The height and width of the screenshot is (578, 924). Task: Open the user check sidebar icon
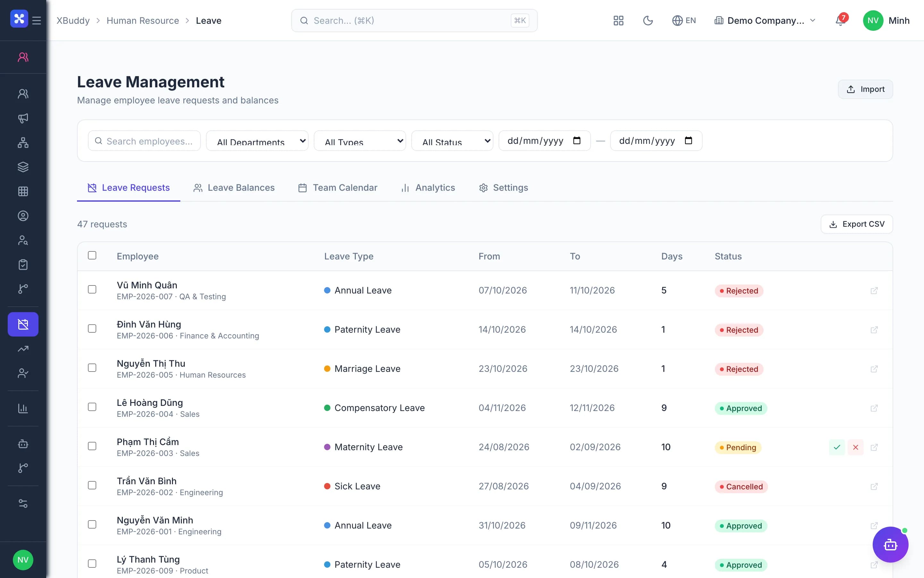tap(23, 373)
